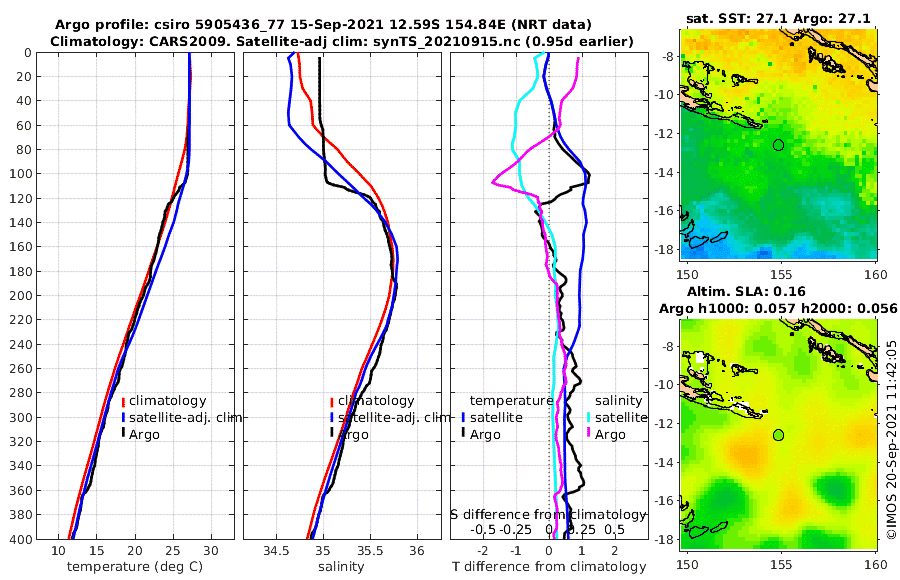900x580 pixels.
Task: Click depth axis tick label 400
Action: 19,539
